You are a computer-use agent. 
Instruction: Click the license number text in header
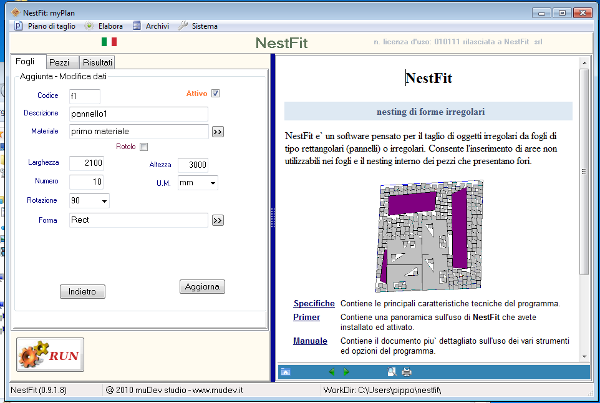(458, 42)
